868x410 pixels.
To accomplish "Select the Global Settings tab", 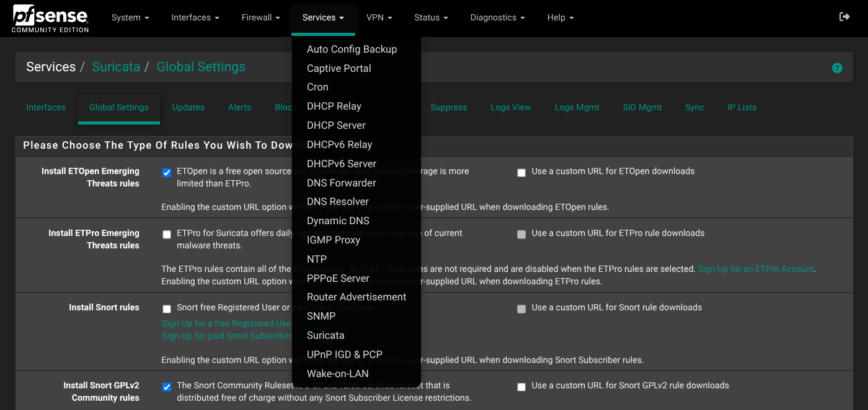I will [119, 107].
